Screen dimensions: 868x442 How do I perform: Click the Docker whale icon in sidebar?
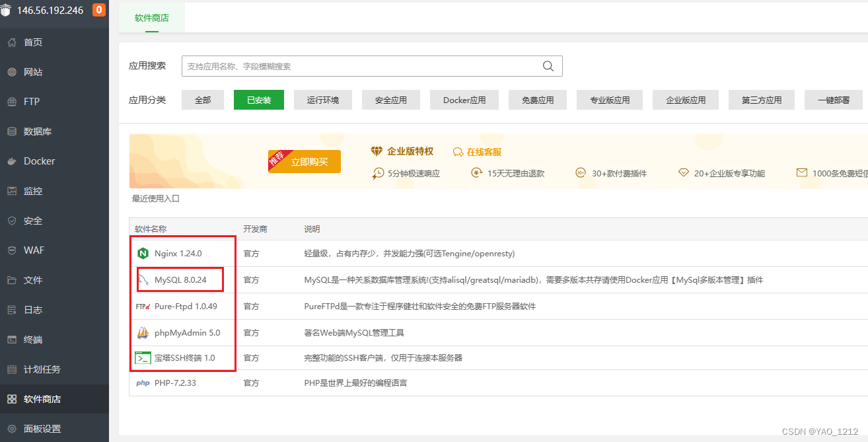tap(12, 161)
